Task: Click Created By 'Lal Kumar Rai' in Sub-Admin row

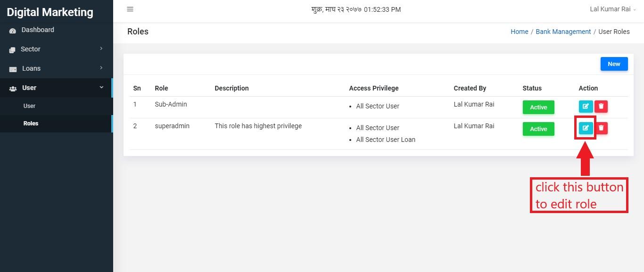Action: point(474,104)
